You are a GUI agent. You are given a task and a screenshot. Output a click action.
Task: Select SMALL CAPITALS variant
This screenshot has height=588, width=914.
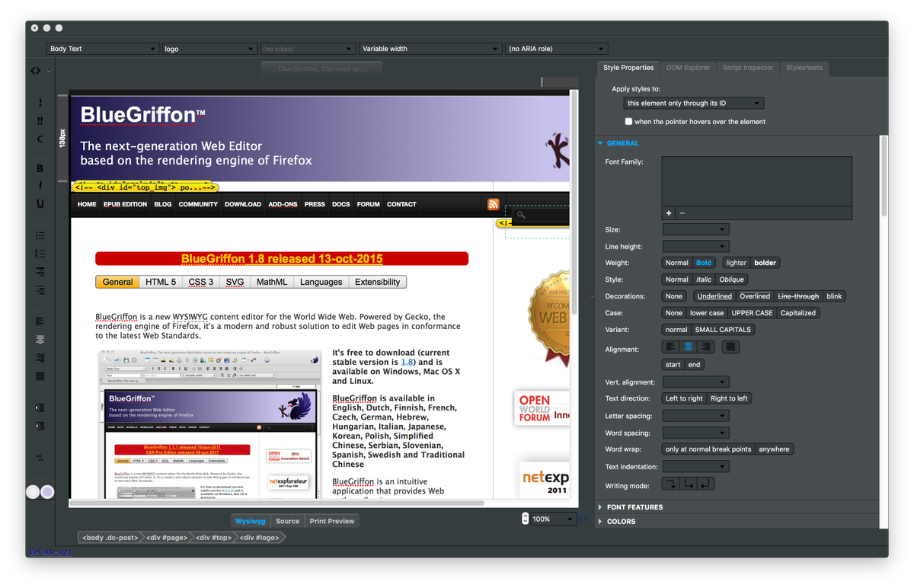[x=723, y=330]
